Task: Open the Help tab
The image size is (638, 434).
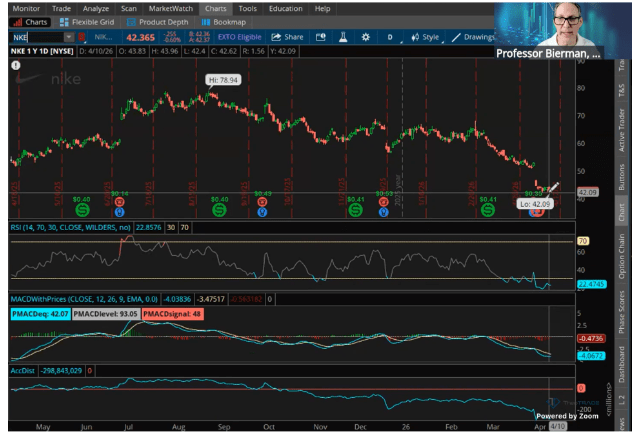Action: [322, 9]
